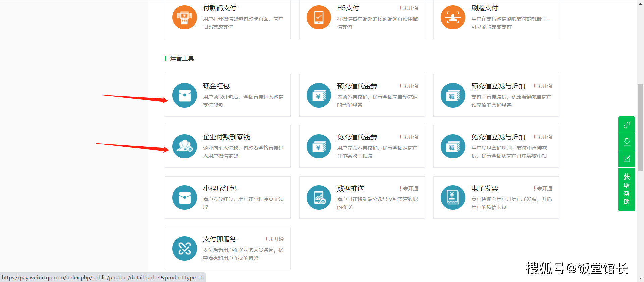Open the 免充值代金券 product title
Viewport: 644px width, 282px height.
[x=357, y=137]
